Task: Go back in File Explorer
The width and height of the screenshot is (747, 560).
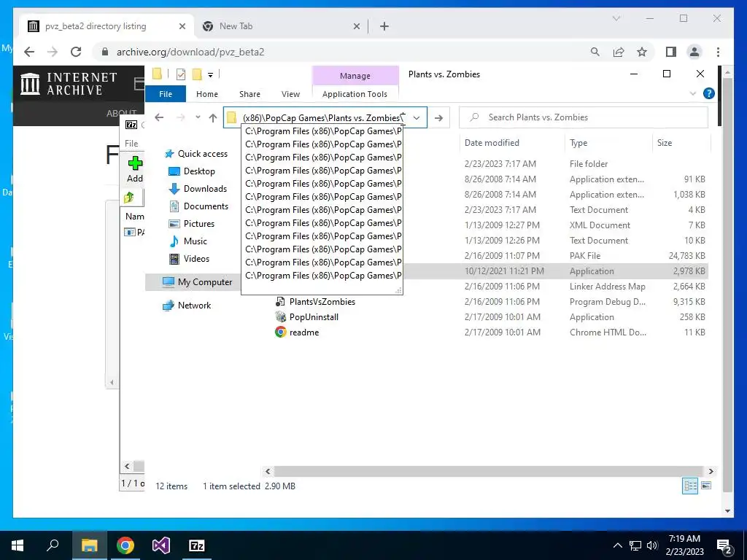Action: [159, 117]
